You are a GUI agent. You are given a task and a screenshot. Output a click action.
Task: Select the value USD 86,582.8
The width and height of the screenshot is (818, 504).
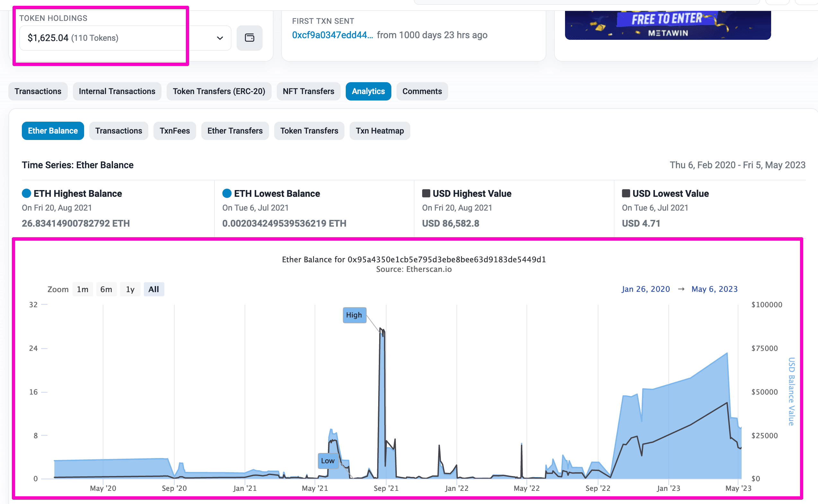[x=451, y=223]
